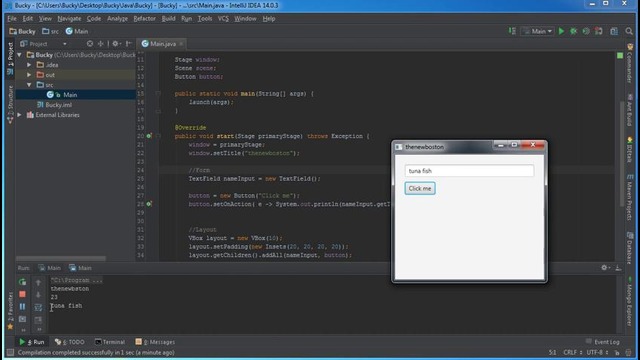Screen dimensions: 640x360
Task: Open the Refactor menu
Action: point(144,19)
